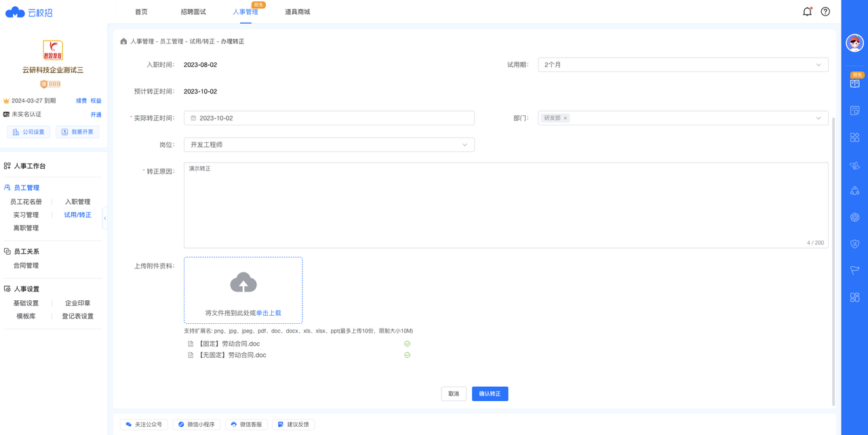Click the flag icon on the right sidebar

pos(854,271)
